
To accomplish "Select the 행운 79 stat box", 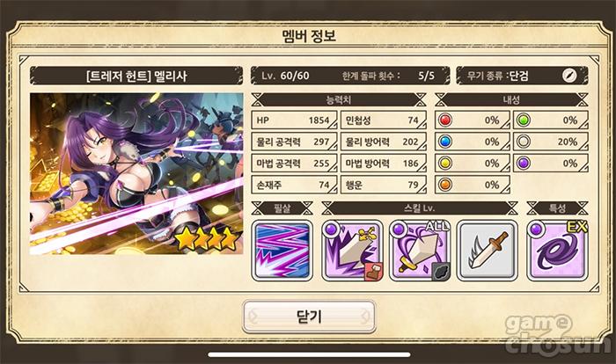I will [x=384, y=185].
